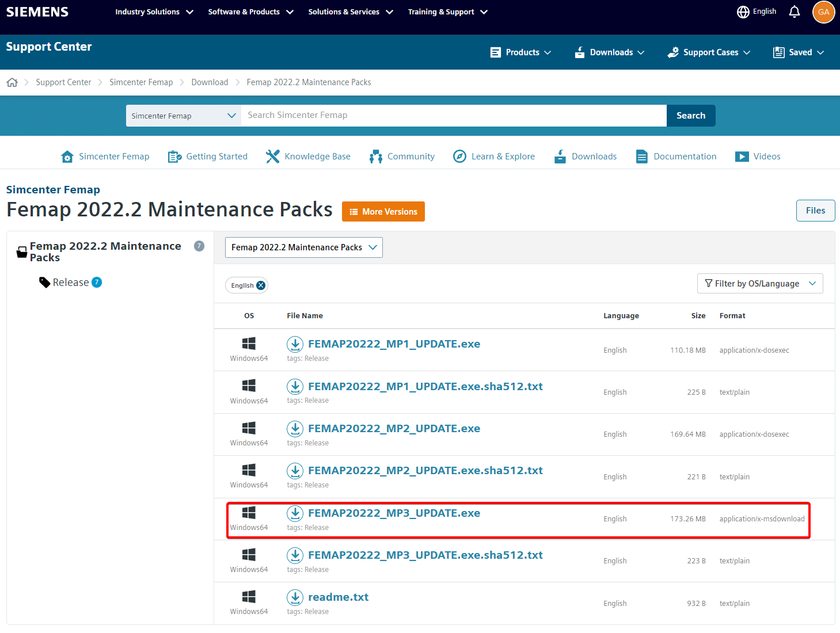Click the Windows logo in the readme.txt row

[249, 597]
